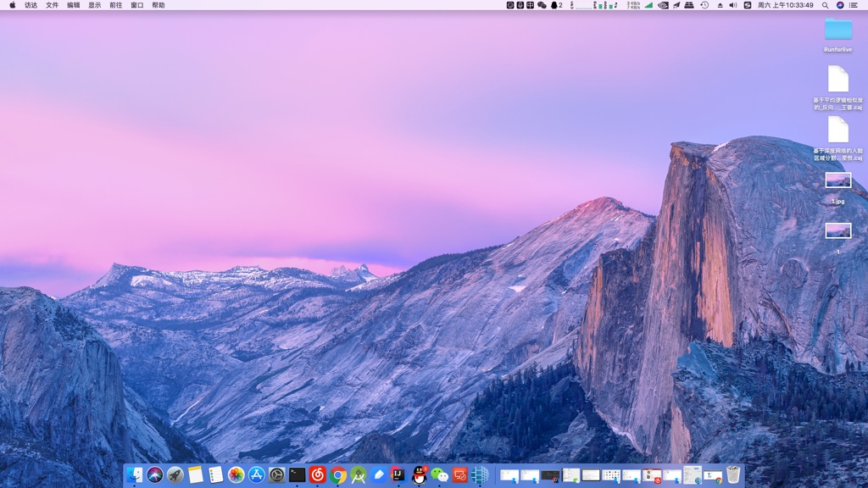The width and height of the screenshot is (868, 488).
Task: Open the Trash in the Dock
Action: click(733, 474)
